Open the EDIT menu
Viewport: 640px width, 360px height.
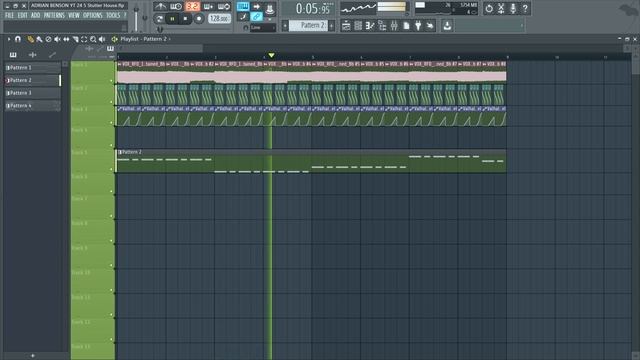(22, 16)
